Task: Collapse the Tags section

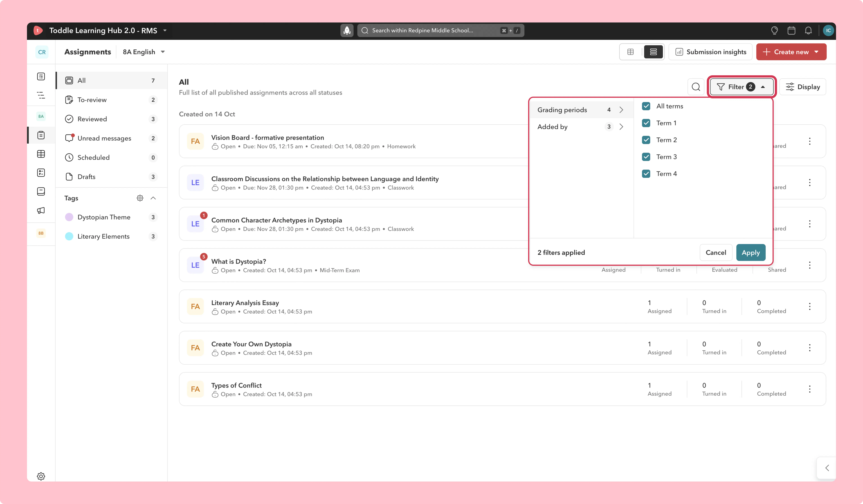Action: coord(153,198)
